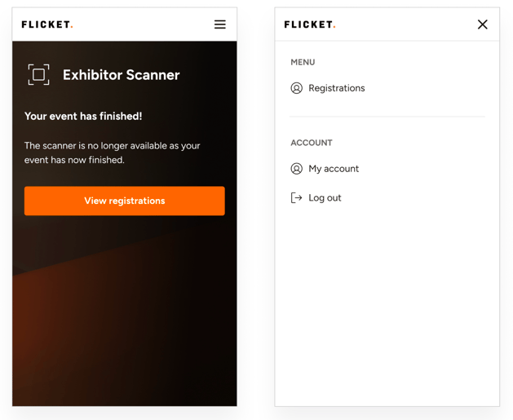This screenshot has height=420, width=513.
Task: Click the 'Your event has finished!' message
Action: tap(83, 116)
